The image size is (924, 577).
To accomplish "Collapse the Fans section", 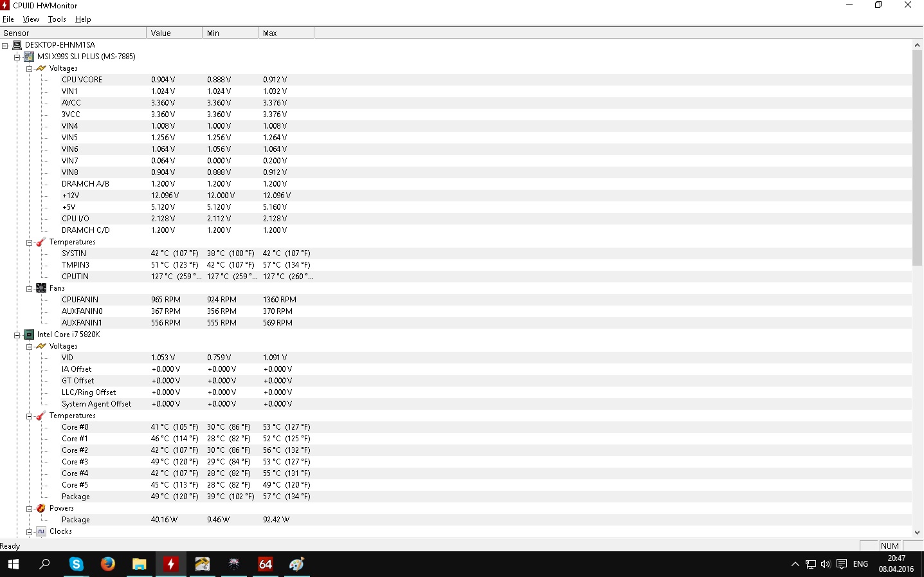I will pyautogui.click(x=29, y=289).
